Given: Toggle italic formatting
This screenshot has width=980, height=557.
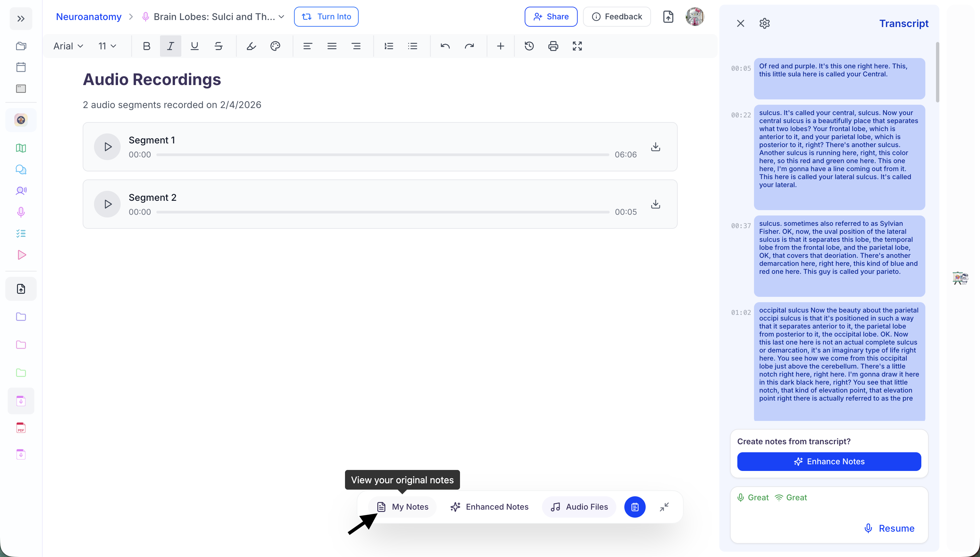Looking at the screenshot, I should pyautogui.click(x=170, y=46).
